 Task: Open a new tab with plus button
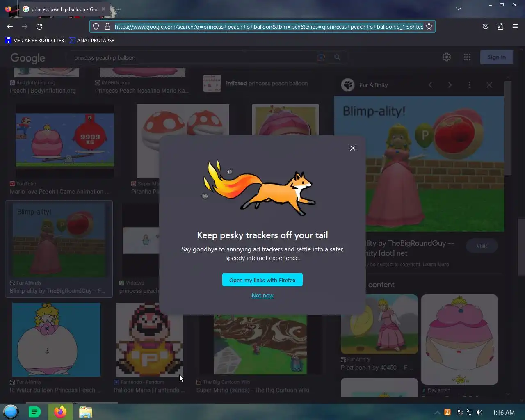coord(119,9)
